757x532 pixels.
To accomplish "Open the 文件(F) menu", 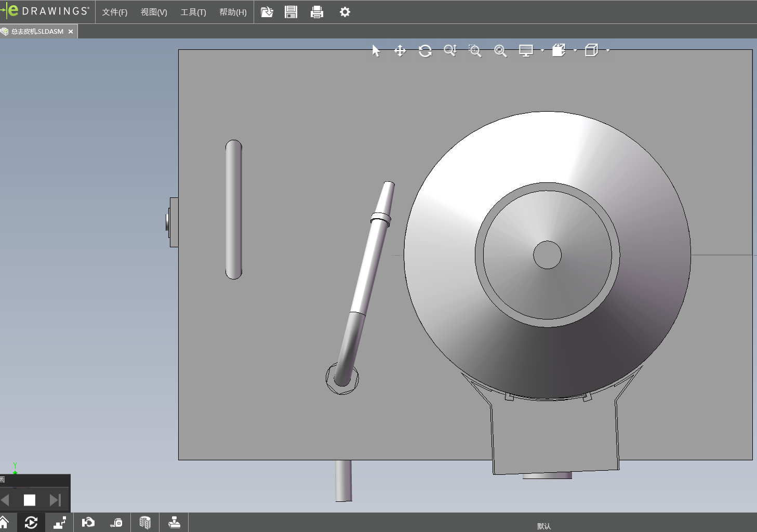I will (x=114, y=12).
